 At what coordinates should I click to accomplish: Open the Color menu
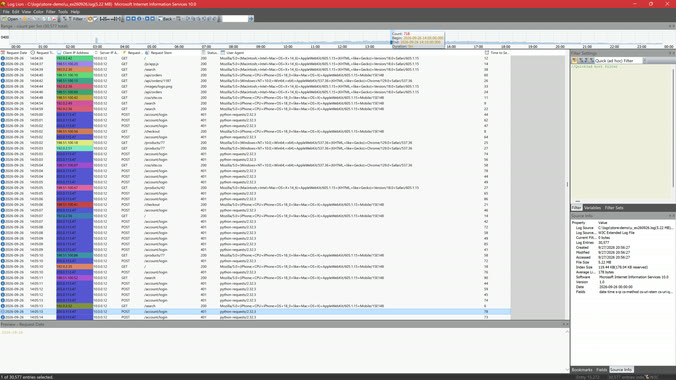point(38,12)
